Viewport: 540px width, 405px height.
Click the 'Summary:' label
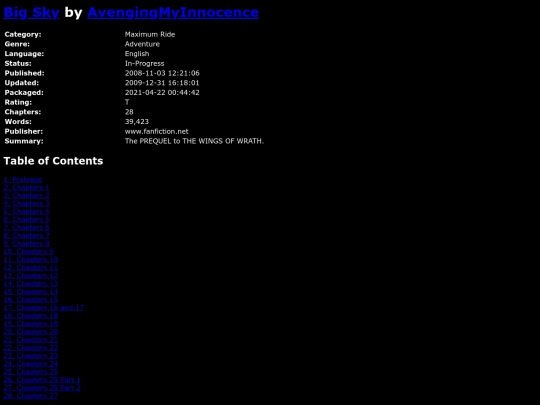[24, 141]
